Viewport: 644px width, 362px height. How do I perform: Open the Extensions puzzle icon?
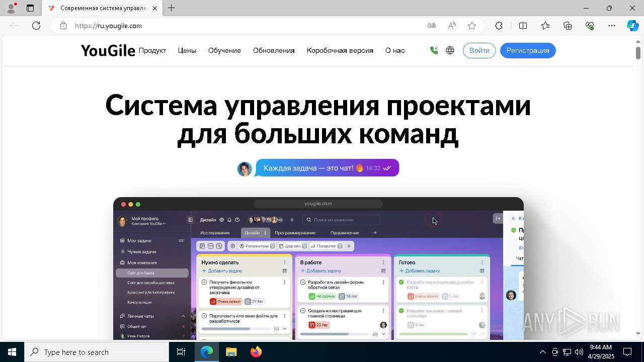point(499,26)
